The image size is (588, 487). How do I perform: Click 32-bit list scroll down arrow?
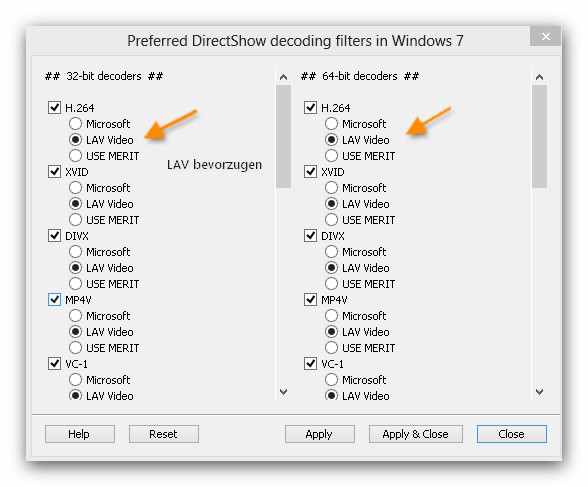pyautogui.click(x=284, y=392)
